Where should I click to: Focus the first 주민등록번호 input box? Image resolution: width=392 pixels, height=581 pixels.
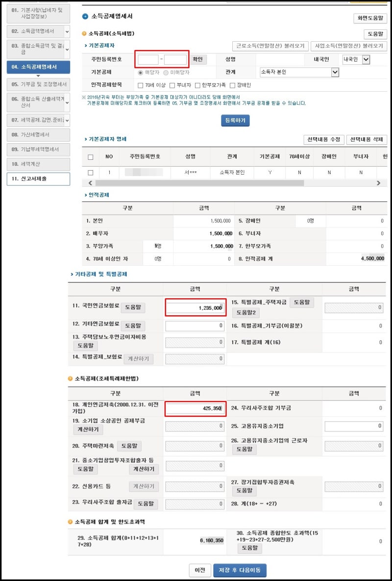(148, 60)
